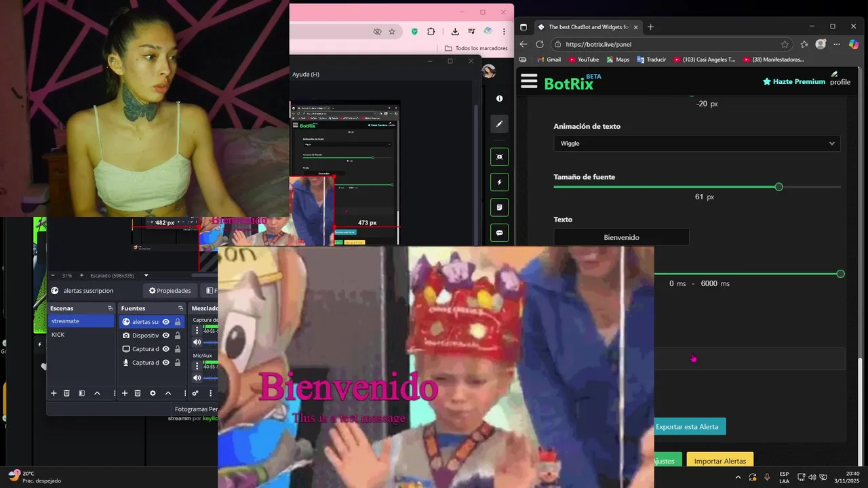Go back in the Edge browser
The image size is (868, 488).
coord(524,44)
